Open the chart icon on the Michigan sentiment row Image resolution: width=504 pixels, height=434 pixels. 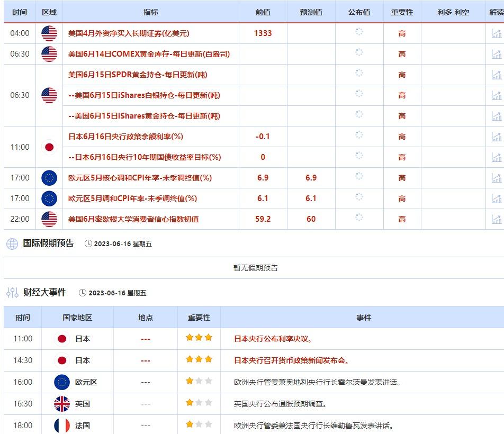pos(497,219)
